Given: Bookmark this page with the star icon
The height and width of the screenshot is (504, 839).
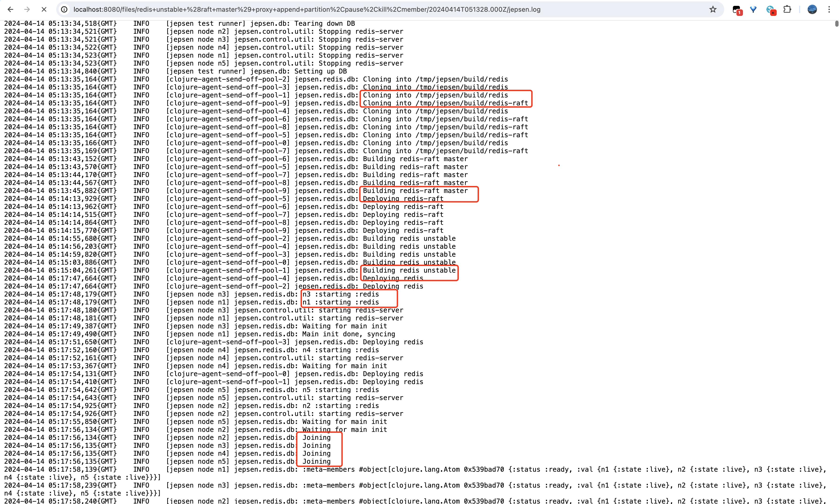Looking at the screenshot, I should (713, 10).
